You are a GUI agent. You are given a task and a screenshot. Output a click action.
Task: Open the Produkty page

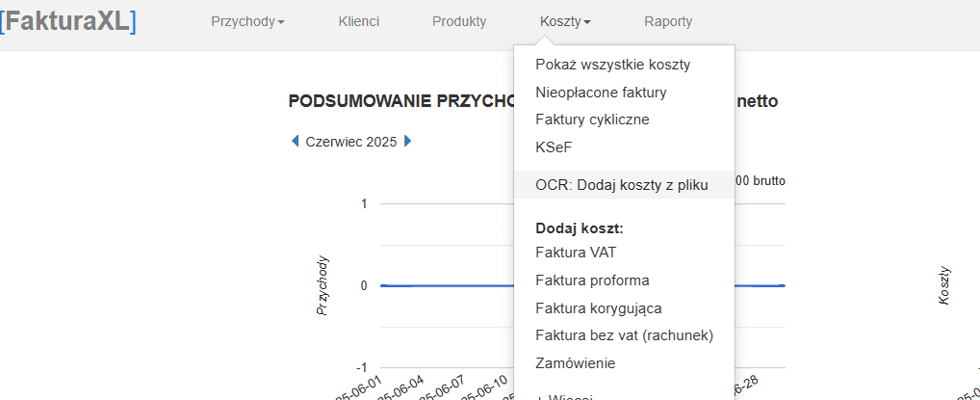pos(459,21)
